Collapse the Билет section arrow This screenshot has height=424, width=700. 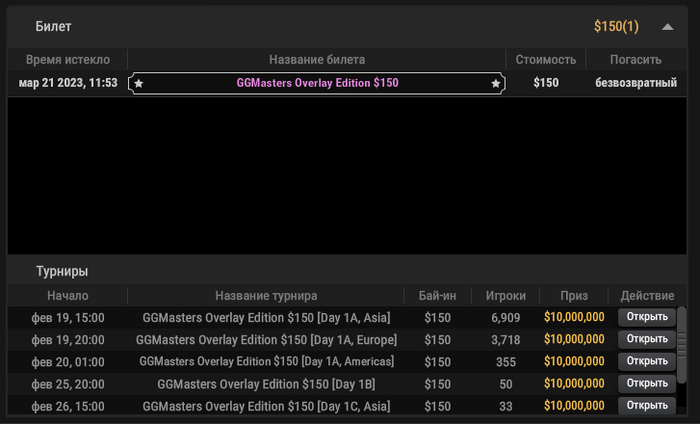(667, 27)
